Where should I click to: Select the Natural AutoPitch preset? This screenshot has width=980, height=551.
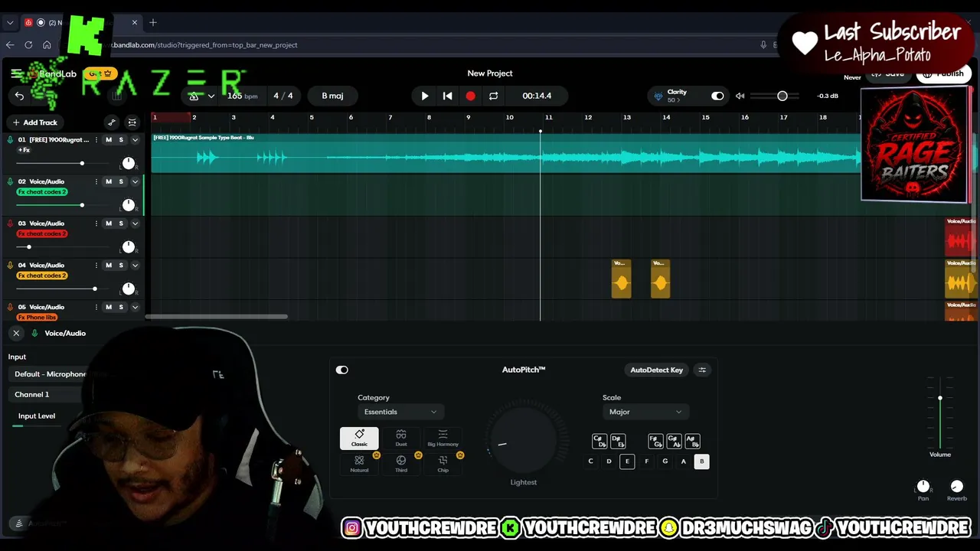tap(359, 464)
